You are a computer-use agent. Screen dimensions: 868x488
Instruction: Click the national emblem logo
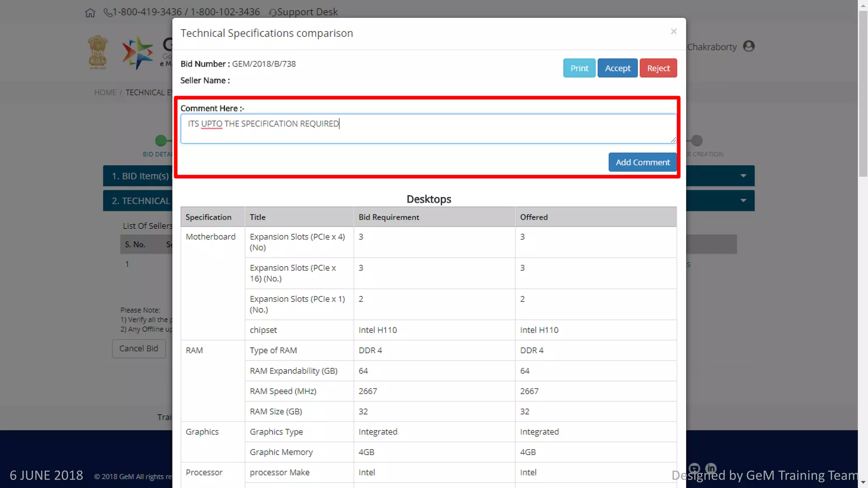pyautogui.click(x=98, y=52)
